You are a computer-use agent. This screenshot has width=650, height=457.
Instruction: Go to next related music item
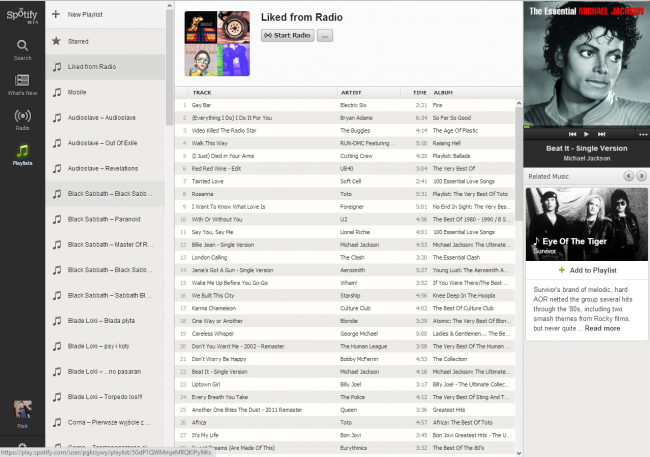641,176
